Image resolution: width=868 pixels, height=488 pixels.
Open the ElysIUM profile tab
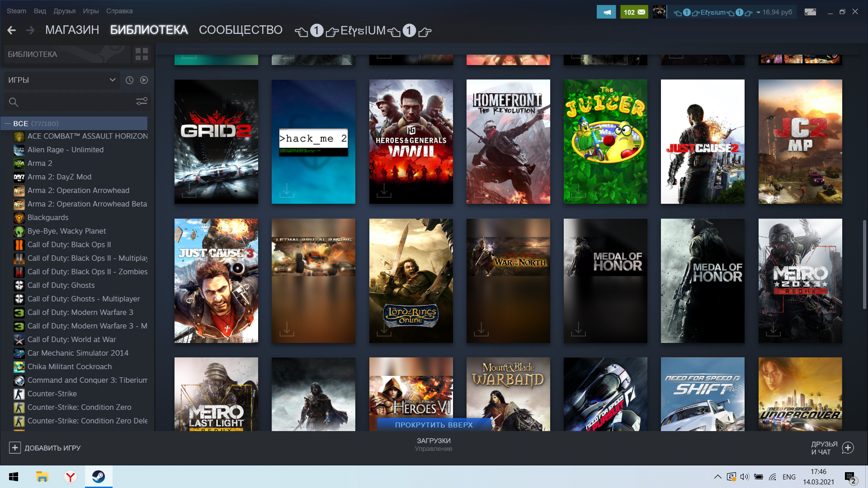pyautogui.click(x=363, y=31)
